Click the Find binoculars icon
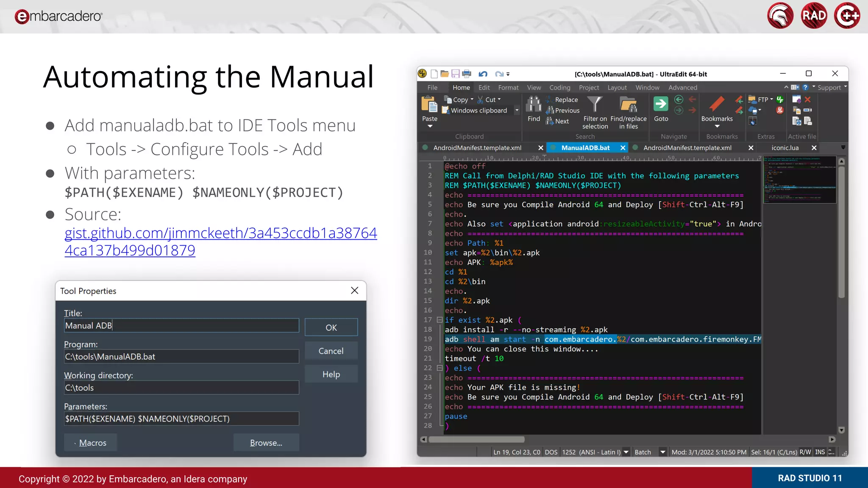Image resolution: width=868 pixels, height=488 pixels. tap(534, 105)
